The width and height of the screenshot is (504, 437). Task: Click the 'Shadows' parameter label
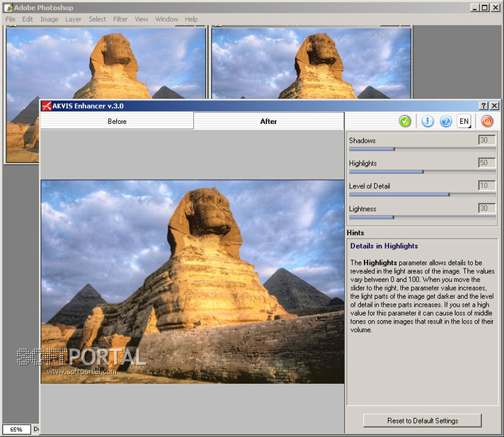tap(362, 140)
